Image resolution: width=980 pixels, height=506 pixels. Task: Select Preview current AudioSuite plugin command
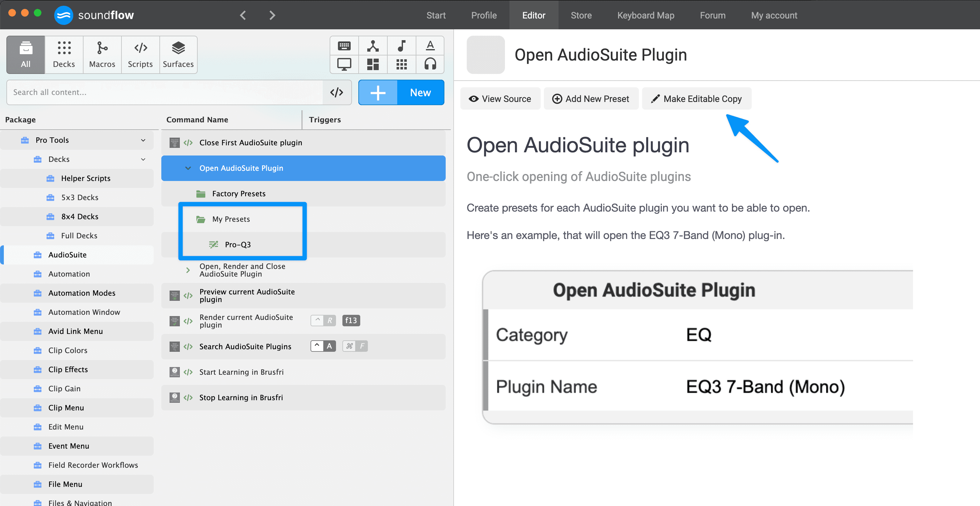[x=303, y=296]
